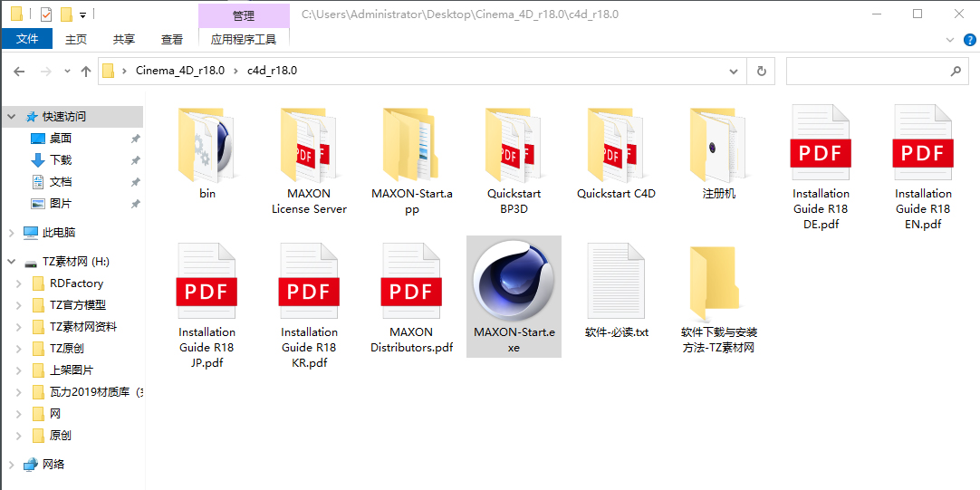Go to 下载 in quick access
This screenshot has width=980, height=490.
pos(61,160)
